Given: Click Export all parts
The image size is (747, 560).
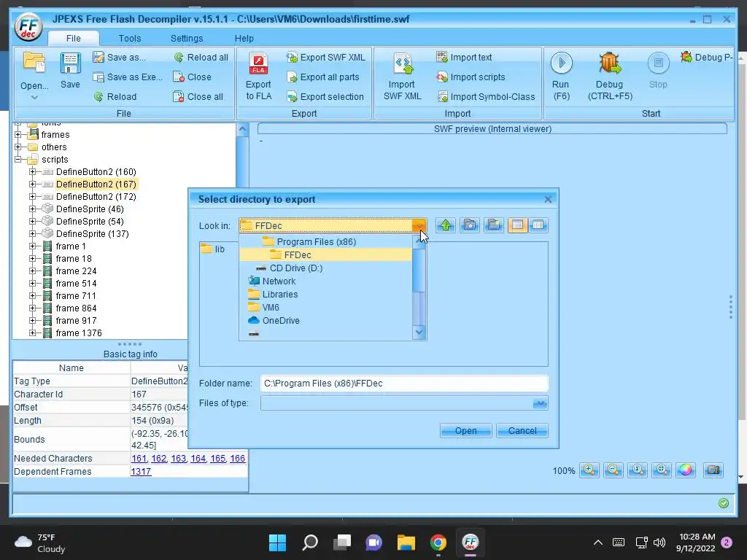Looking at the screenshot, I should (x=323, y=77).
